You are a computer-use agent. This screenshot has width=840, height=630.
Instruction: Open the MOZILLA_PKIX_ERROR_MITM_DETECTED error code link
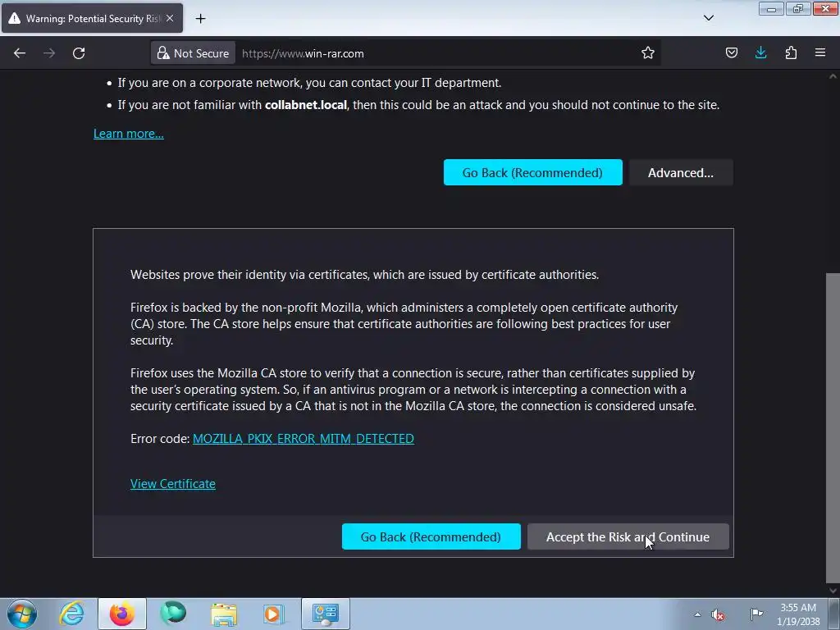click(x=304, y=438)
